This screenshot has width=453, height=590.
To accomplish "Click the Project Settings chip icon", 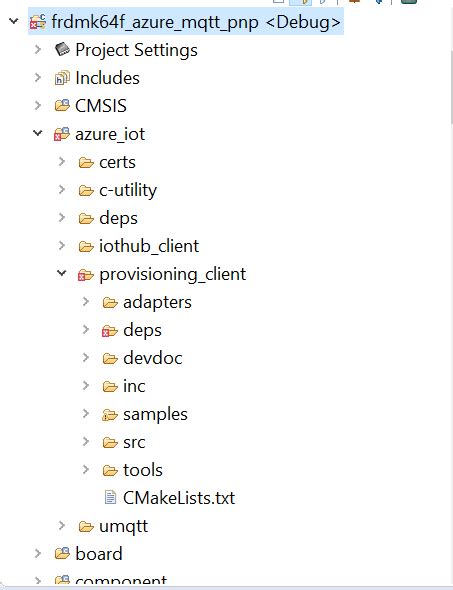I will pos(62,49).
